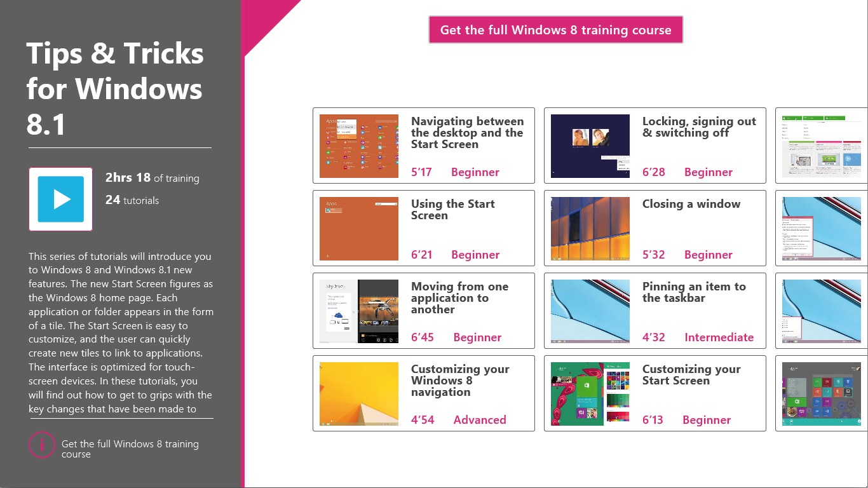This screenshot has height=488, width=868.
Task: Click the 6'28 duration label
Action: 654,172
